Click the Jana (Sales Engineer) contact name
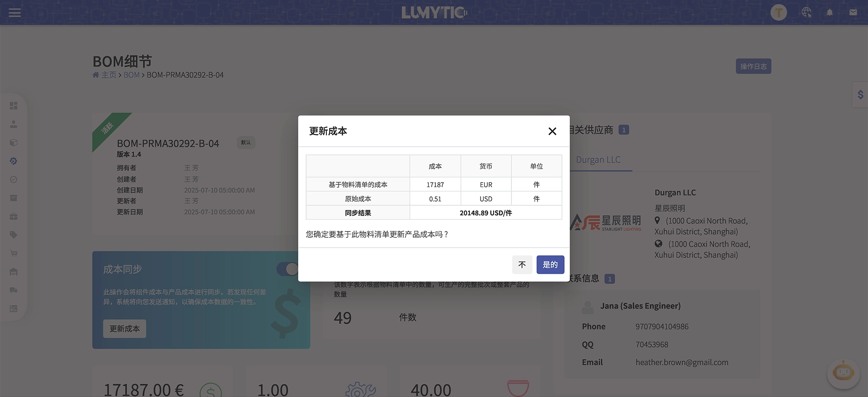Screen dimensions: 868x397 point(640,306)
